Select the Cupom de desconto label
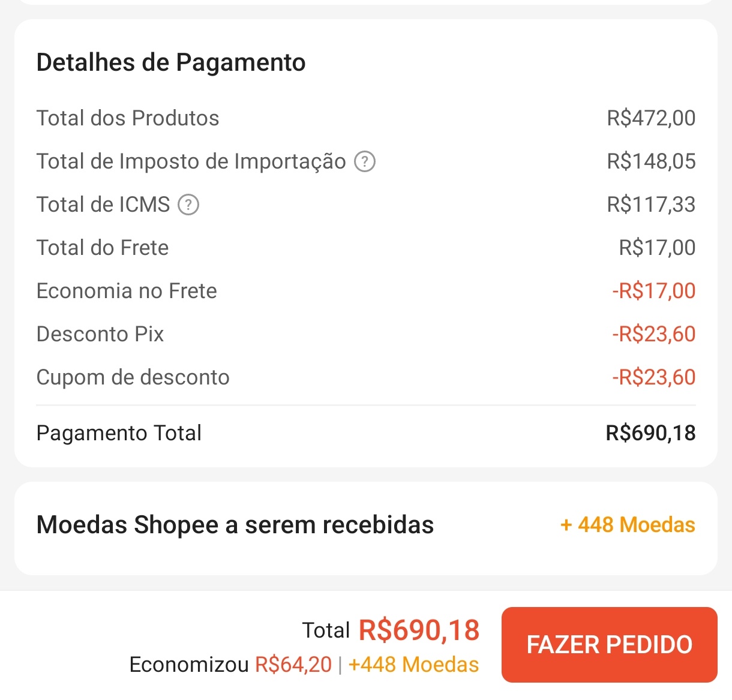 click(133, 378)
